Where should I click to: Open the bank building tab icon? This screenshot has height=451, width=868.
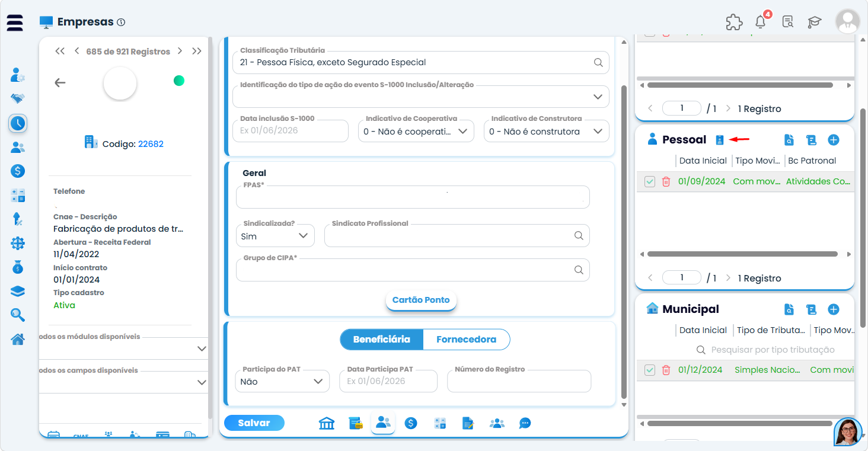click(327, 423)
